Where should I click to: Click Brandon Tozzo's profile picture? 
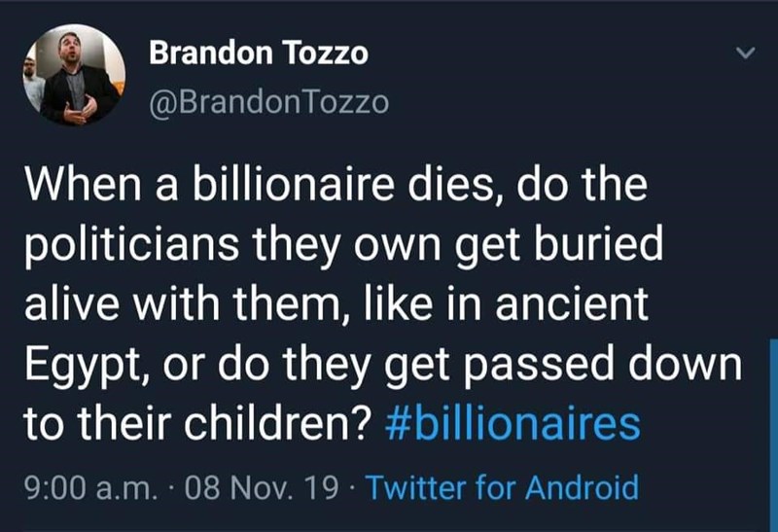click(73, 74)
